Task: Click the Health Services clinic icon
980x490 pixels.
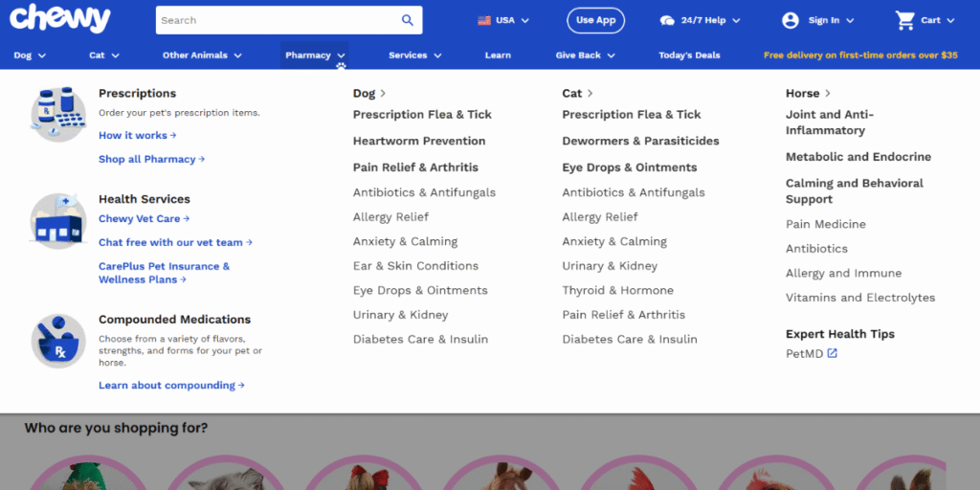Action: click(x=57, y=221)
